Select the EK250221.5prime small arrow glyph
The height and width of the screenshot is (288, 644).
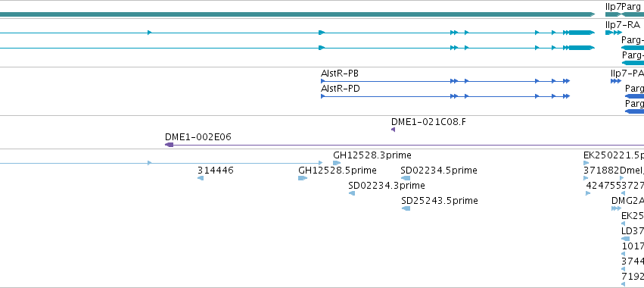[x=586, y=163]
